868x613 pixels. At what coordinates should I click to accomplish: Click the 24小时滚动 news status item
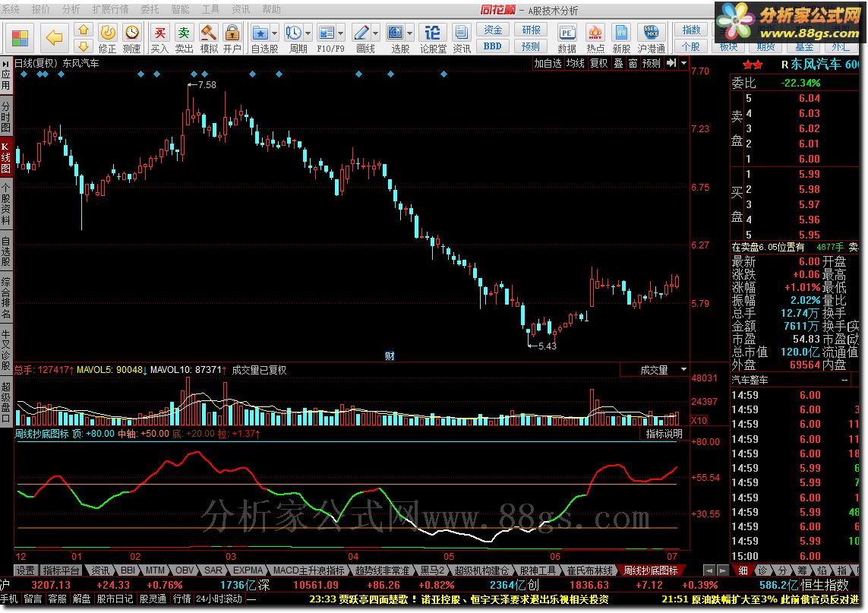click(x=219, y=599)
